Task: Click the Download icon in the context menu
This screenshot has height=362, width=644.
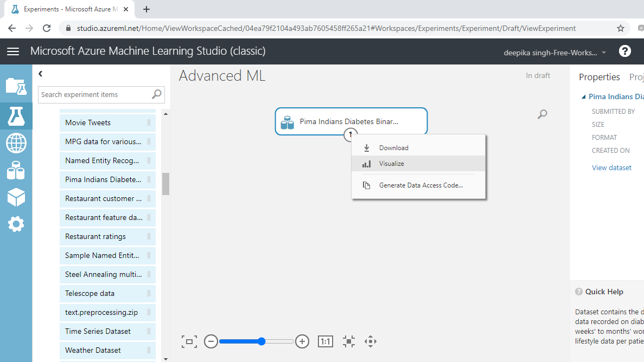Action: click(x=367, y=148)
